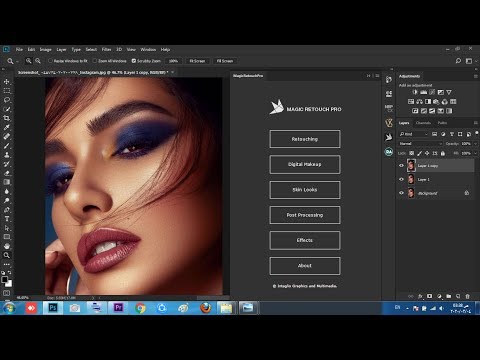
Task: Open the Digital Makeup section
Action: pyautogui.click(x=305, y=164)
